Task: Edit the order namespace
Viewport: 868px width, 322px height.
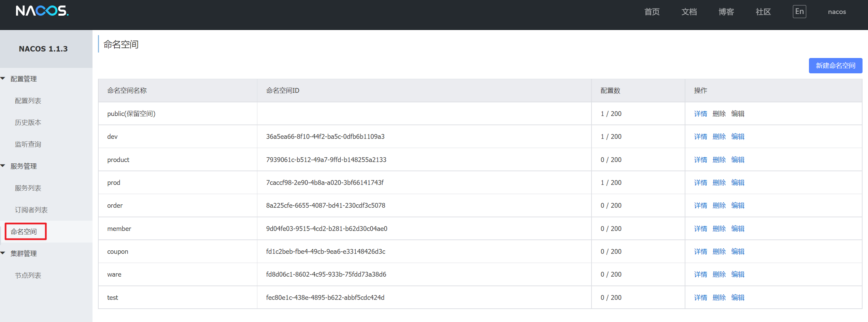Action: tap(738, 205)
